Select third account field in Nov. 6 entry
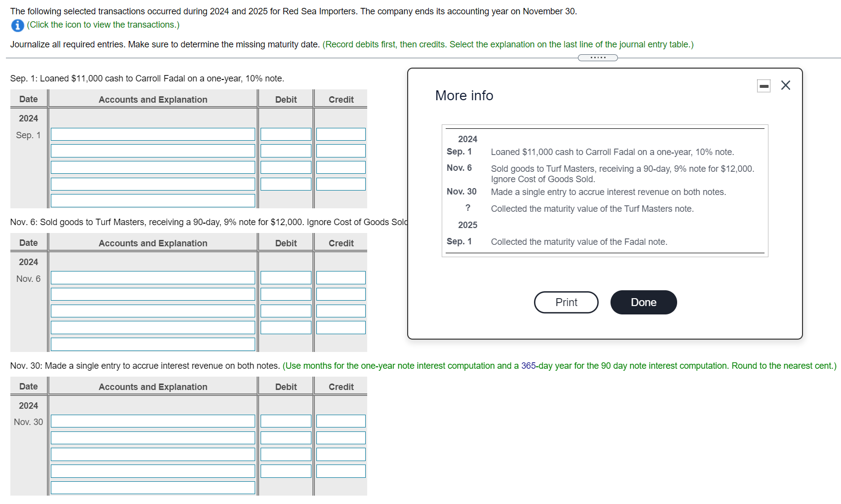841x504 pixels. 153,311
